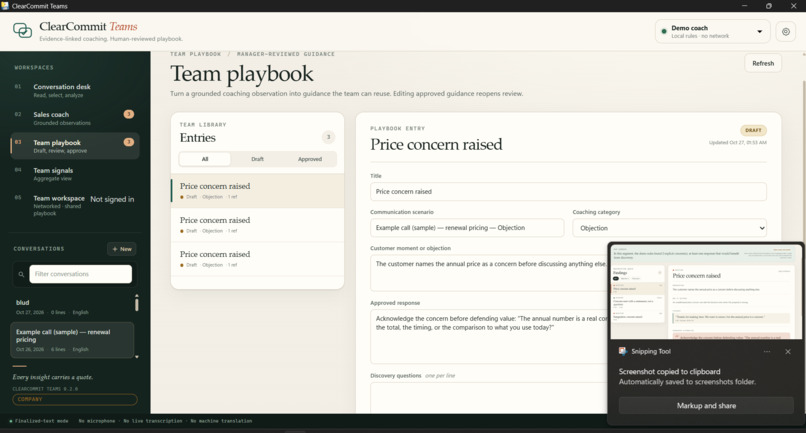Screen dimensions: 806x433
Task: Click the DRAFT status badge
Action: [x=753, y=130]
